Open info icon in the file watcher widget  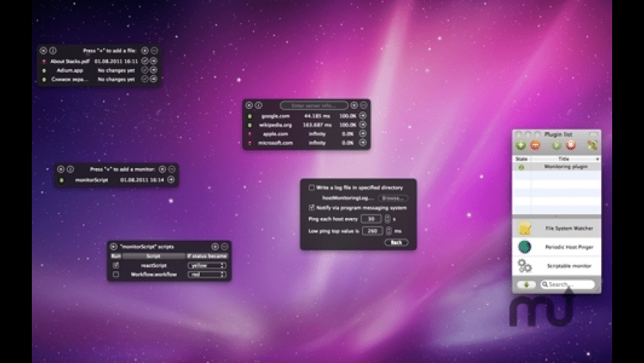tap(53, 50)
